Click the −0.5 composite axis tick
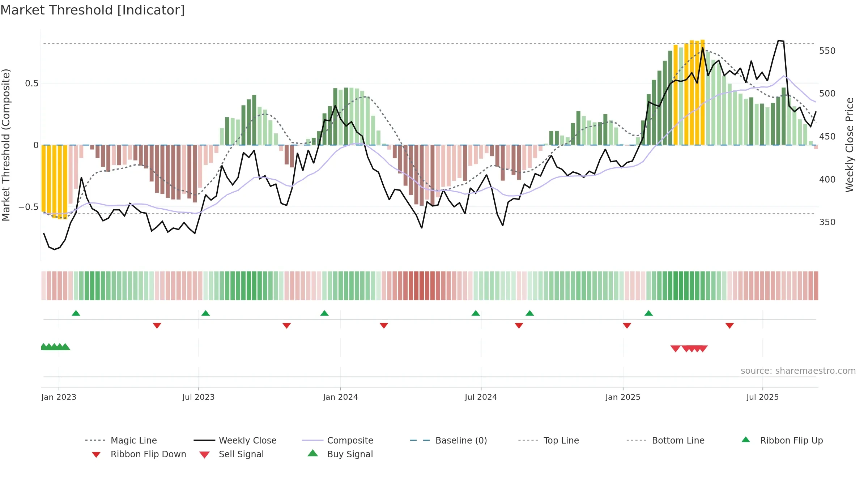Image resolution: width=868 pixels, height=488 pixels. pyautogui.click(x=28, y=207)
